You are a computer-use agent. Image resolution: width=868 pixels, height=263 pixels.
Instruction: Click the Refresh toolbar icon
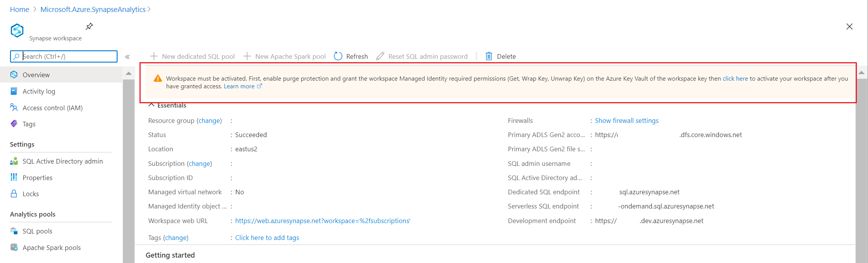(338, 56)
